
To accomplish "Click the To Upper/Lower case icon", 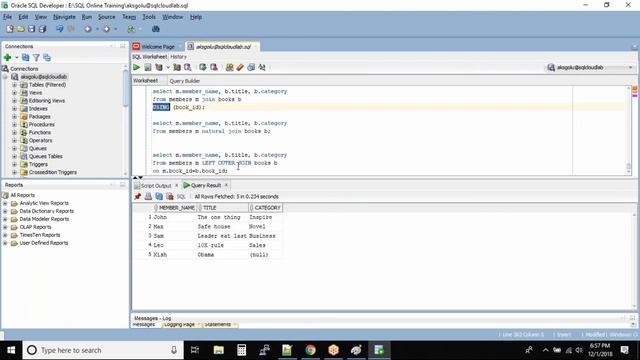I will click(262, 67).
